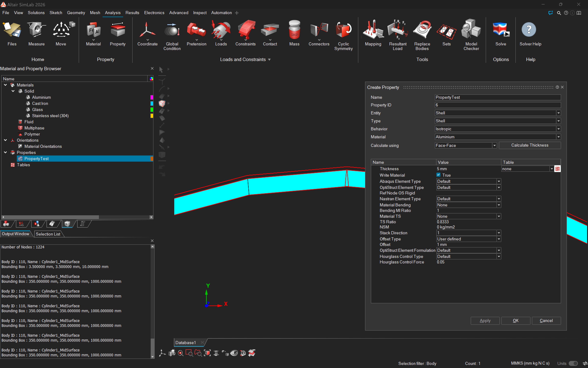Click the color wheel column icon
588x368 pixels.
151,79
